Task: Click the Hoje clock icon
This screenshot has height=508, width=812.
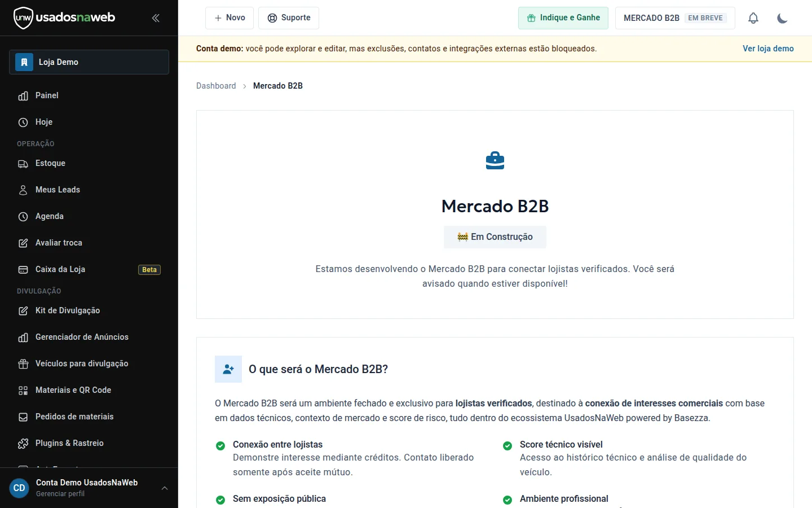Action: click(23, 122)
